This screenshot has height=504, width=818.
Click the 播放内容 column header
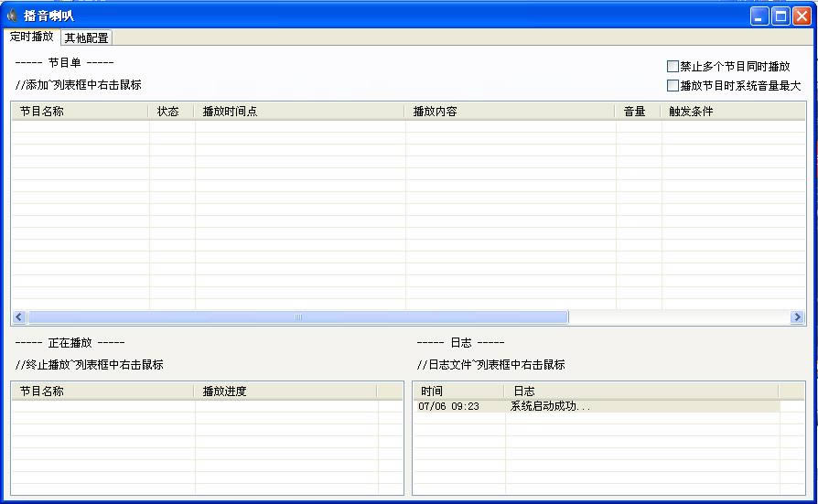pyautogui.click(x=511, y=111)
